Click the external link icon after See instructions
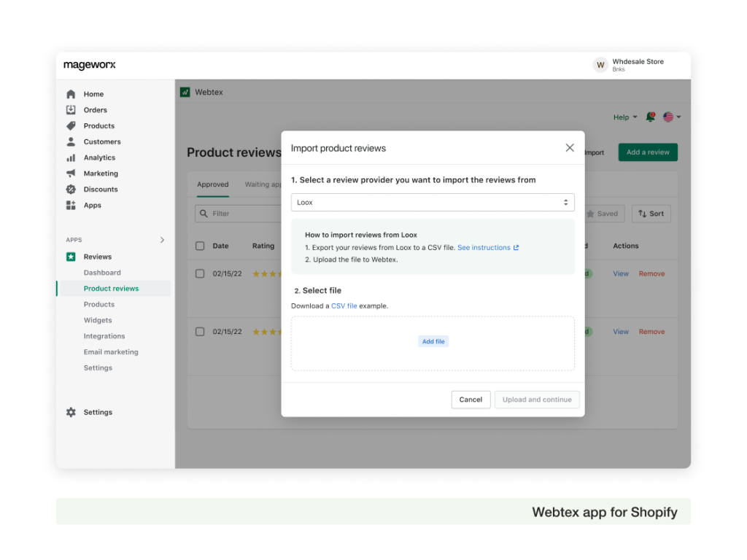 (516, 248)
